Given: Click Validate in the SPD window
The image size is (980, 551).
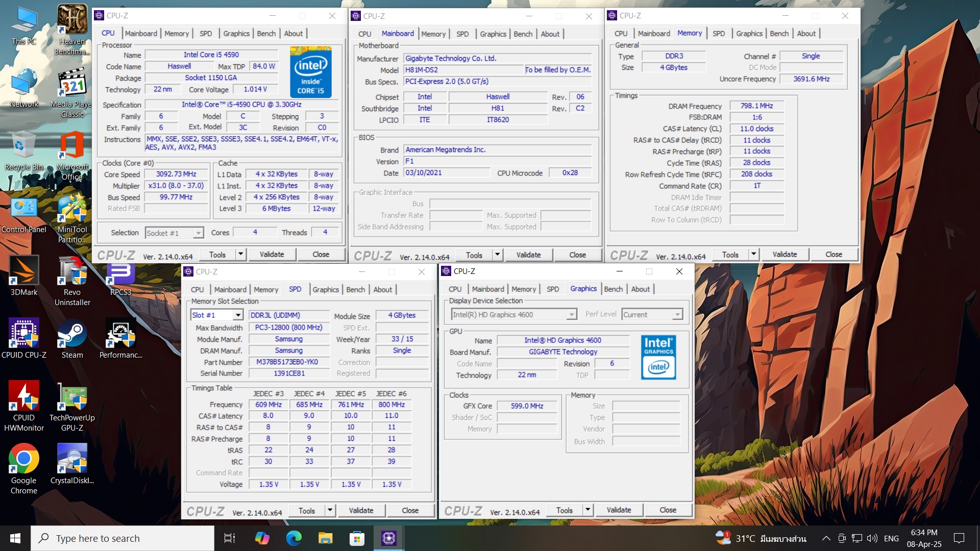Looking at the screenshot, I should pos(361,510).
